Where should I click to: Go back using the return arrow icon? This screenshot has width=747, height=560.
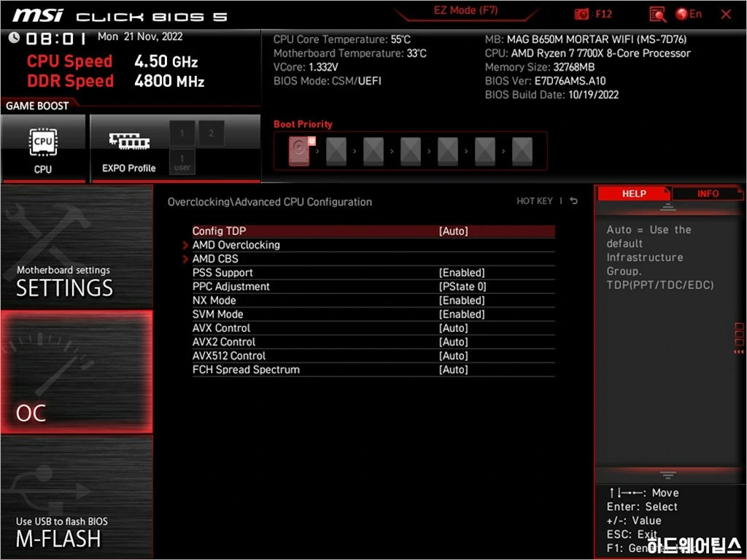click(574, 201)
